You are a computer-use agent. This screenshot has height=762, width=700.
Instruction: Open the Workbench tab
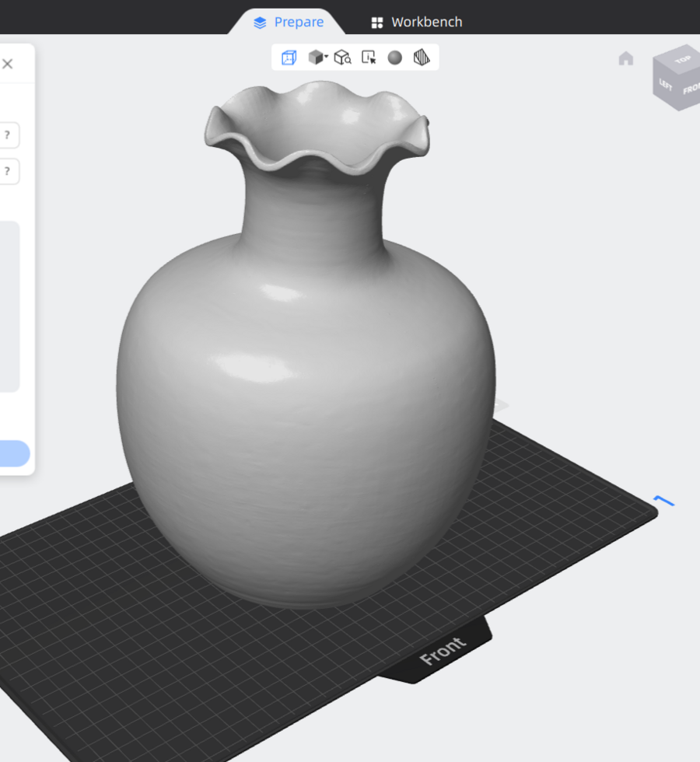[416, 22]
